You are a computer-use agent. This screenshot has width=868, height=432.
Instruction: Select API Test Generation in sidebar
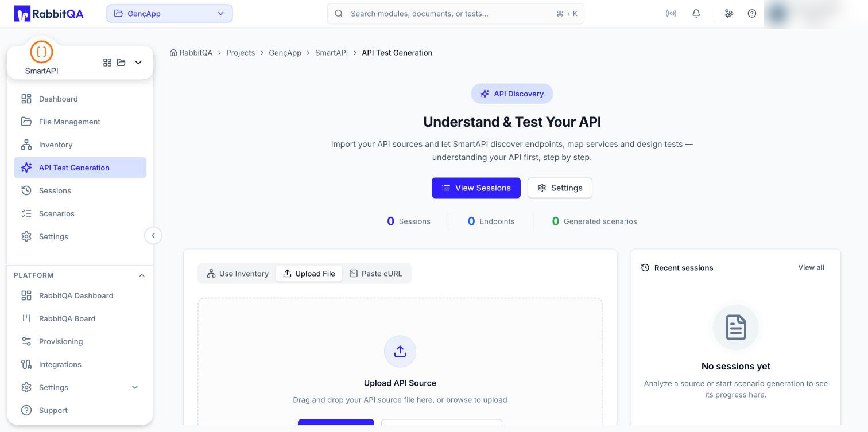[x=80, y=168]
